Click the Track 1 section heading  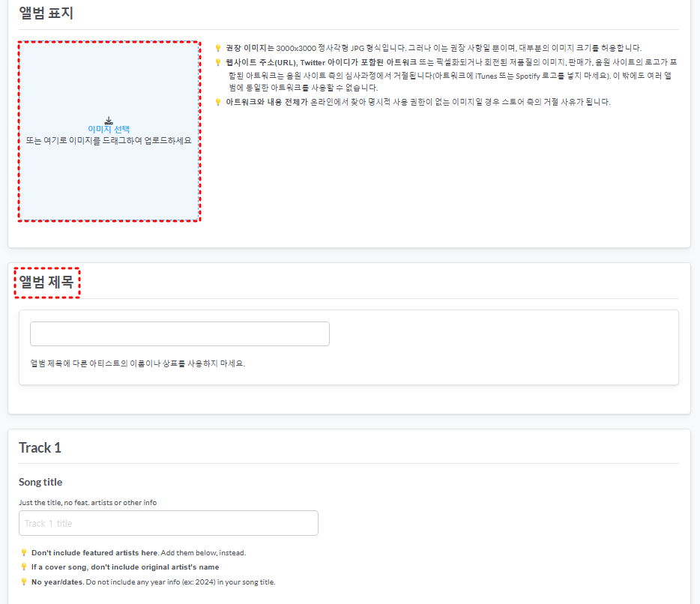40,448
